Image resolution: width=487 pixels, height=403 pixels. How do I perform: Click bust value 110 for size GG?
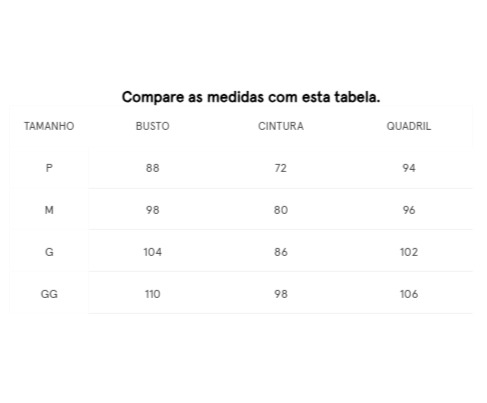(152, 294)
